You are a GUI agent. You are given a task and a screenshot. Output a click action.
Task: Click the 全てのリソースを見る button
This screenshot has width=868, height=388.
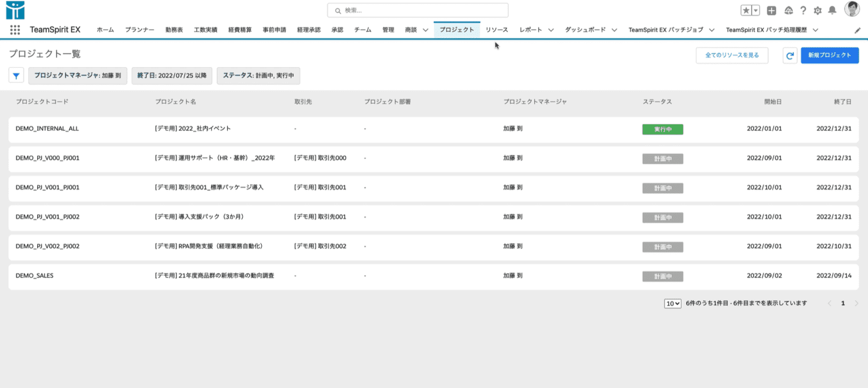click(731, 56)
